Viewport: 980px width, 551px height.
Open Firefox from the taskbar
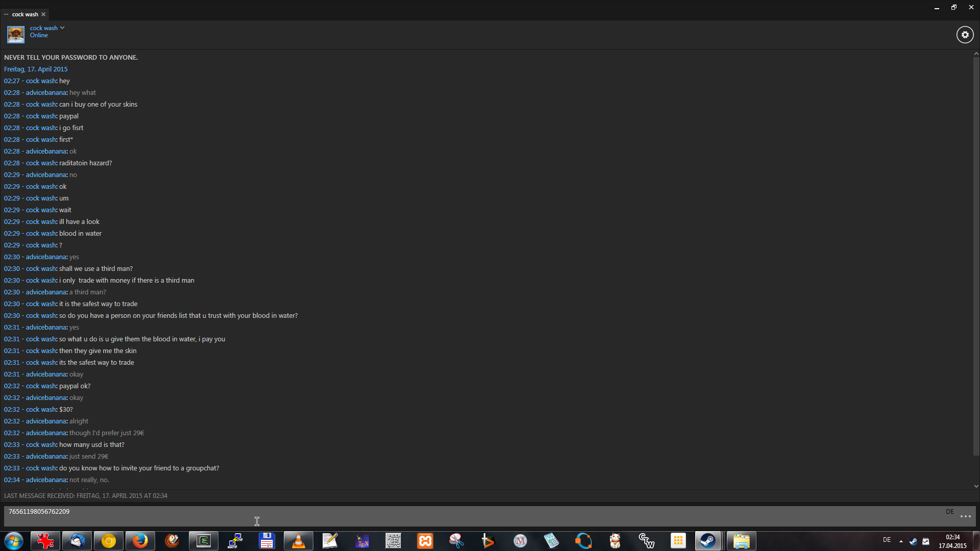[140, 541]
